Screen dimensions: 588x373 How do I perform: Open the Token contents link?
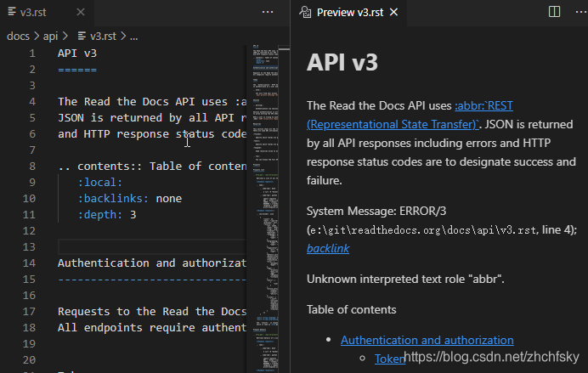click(x=390, y=359)
